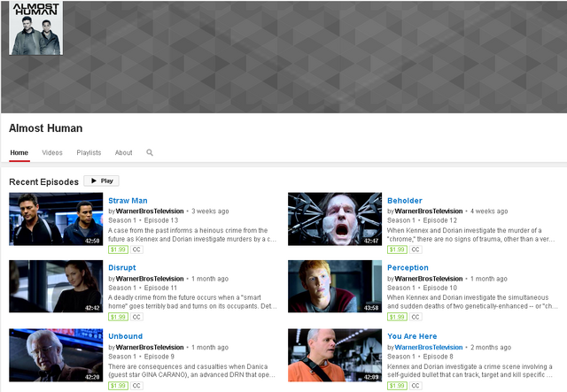Open the channel search magnifier icon

click(150, 152)
